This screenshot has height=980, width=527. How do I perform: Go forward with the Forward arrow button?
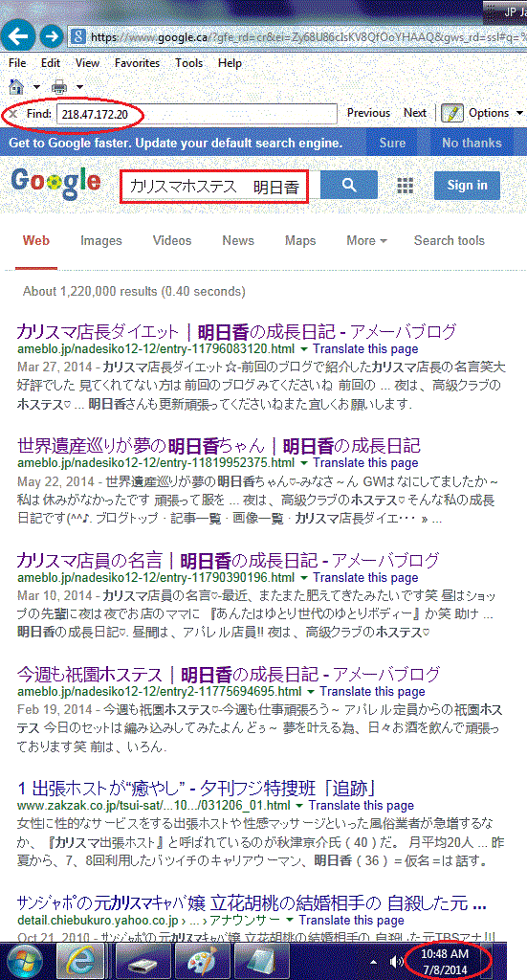tap(52, 36)
